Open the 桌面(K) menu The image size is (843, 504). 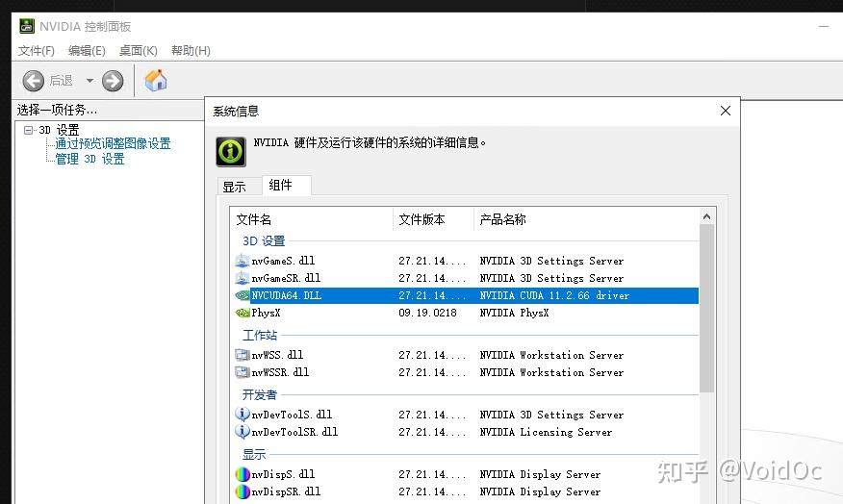[139, 51]
